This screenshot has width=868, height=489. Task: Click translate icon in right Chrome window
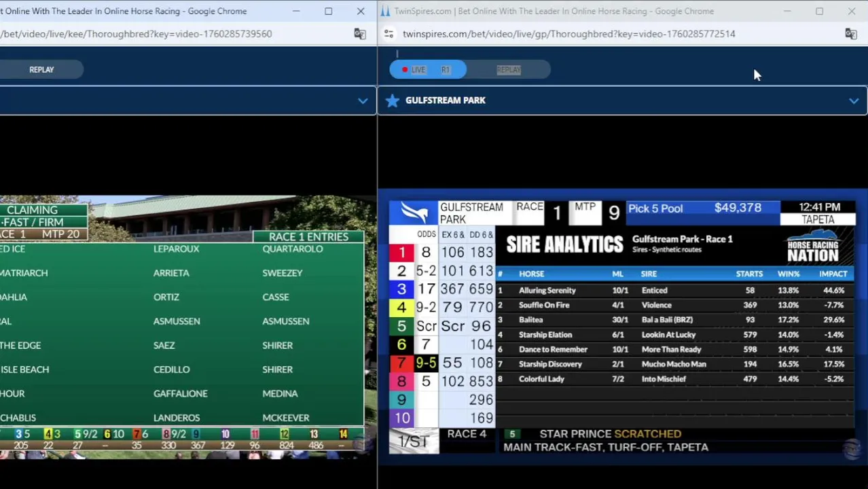850,34
